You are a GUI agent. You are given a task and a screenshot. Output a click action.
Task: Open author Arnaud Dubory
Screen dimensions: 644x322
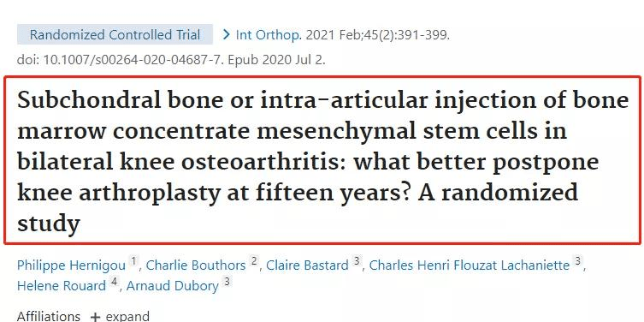(x=173, y=286)
